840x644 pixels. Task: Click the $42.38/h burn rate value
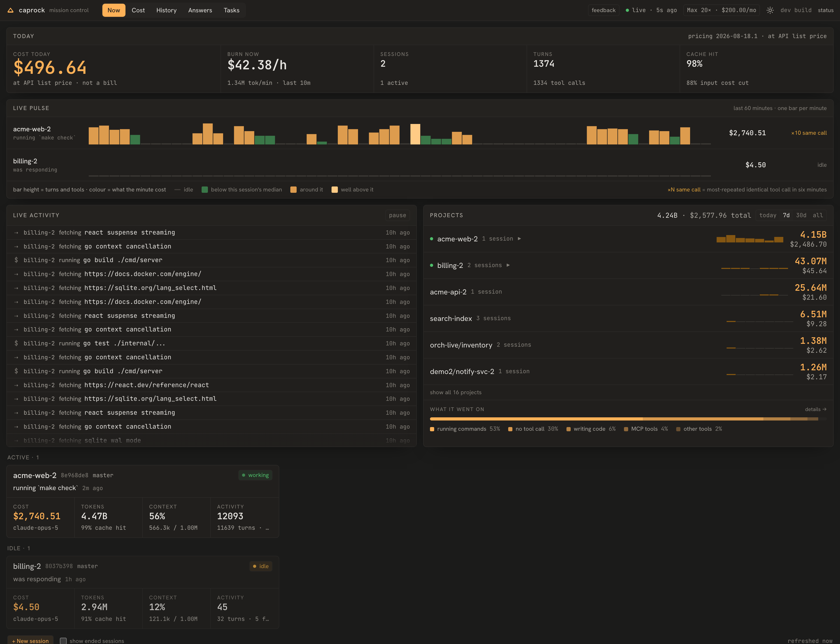pos(257,65)
